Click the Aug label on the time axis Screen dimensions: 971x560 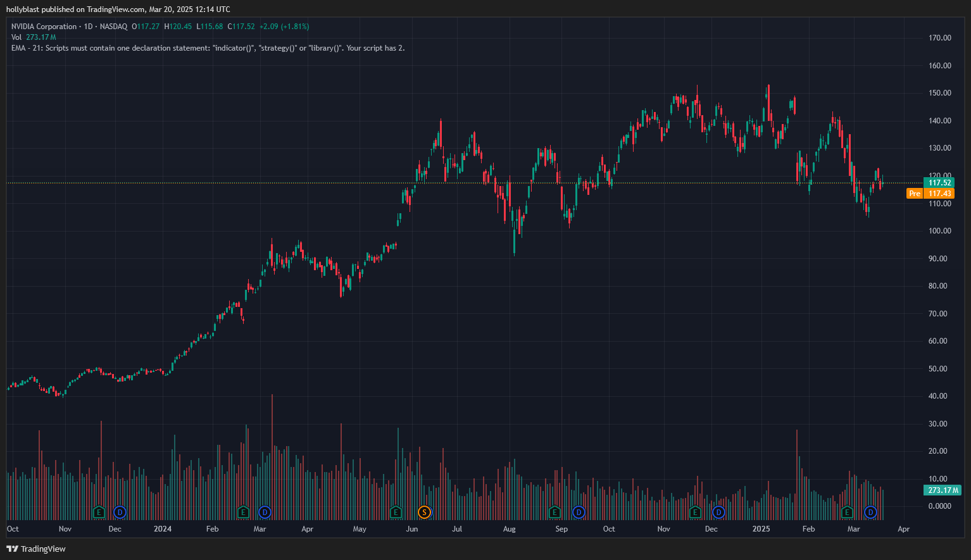click(x=510, y=529)
